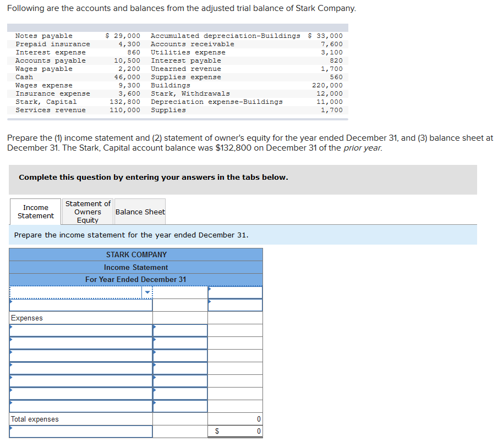
Task: Click the Total expenses value showing 0
Action: pyautogui.click(x=235, y=419)
